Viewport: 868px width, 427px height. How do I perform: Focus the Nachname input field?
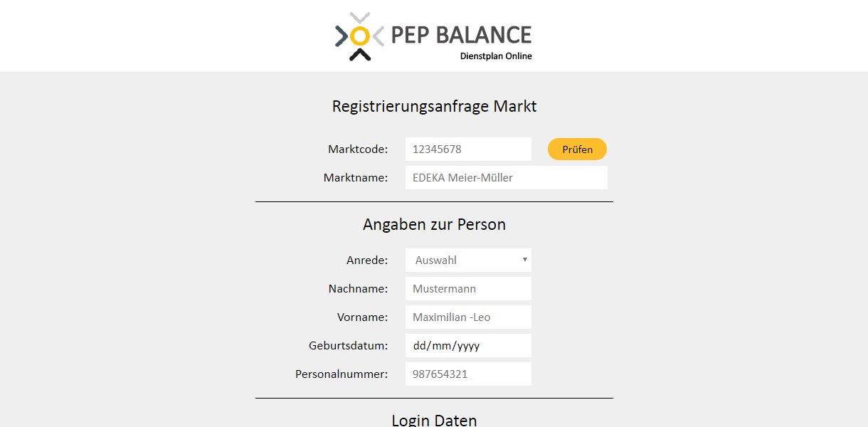[468, 289]
